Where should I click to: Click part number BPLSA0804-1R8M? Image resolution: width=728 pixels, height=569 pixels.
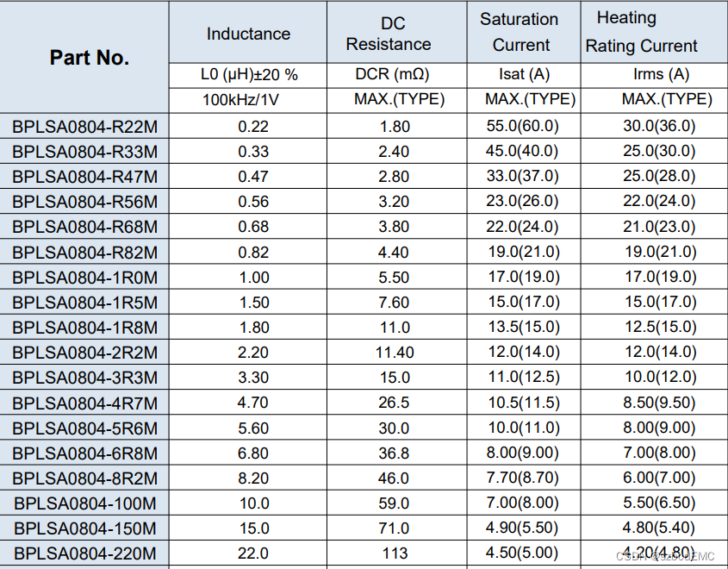coord(85,328)
